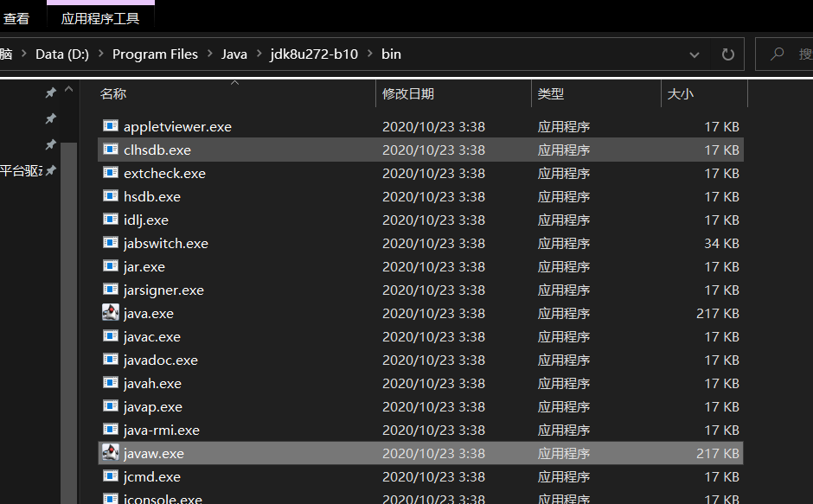The width and height of the screenshot is (813, 504).
Task: Click the appletviewer.exe file icon
Action: pos(111,126)
